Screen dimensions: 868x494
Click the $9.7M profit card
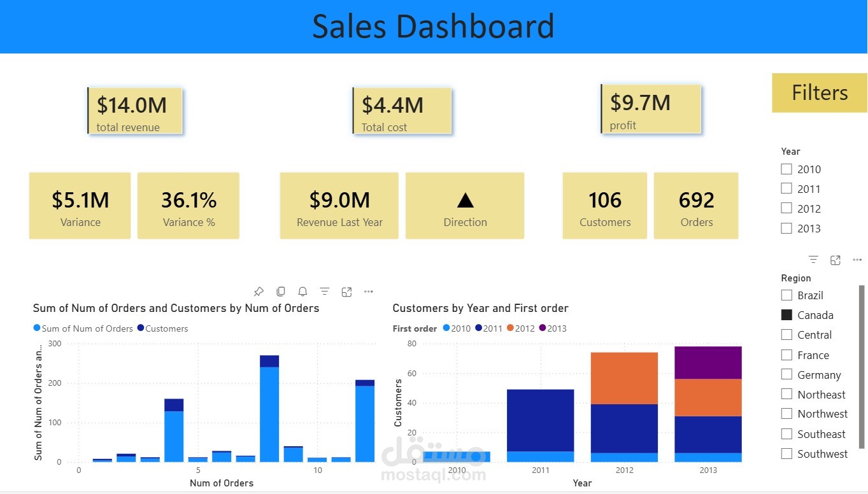pos(651,109)
